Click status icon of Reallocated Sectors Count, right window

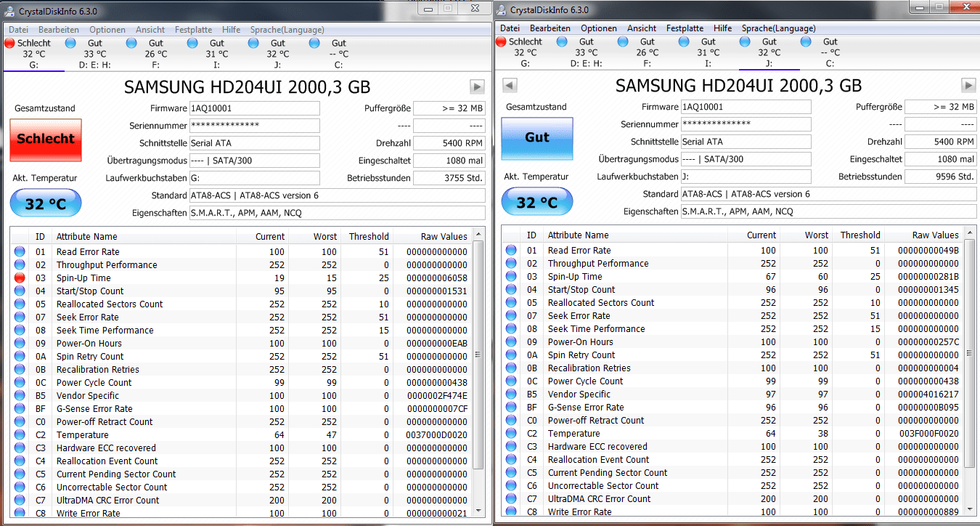(511, 303)
